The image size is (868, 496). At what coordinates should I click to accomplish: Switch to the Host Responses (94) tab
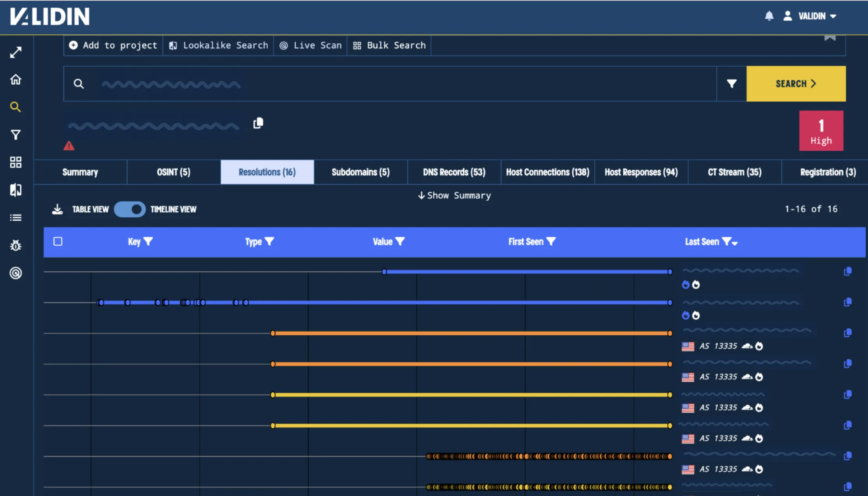click(641, 172)
